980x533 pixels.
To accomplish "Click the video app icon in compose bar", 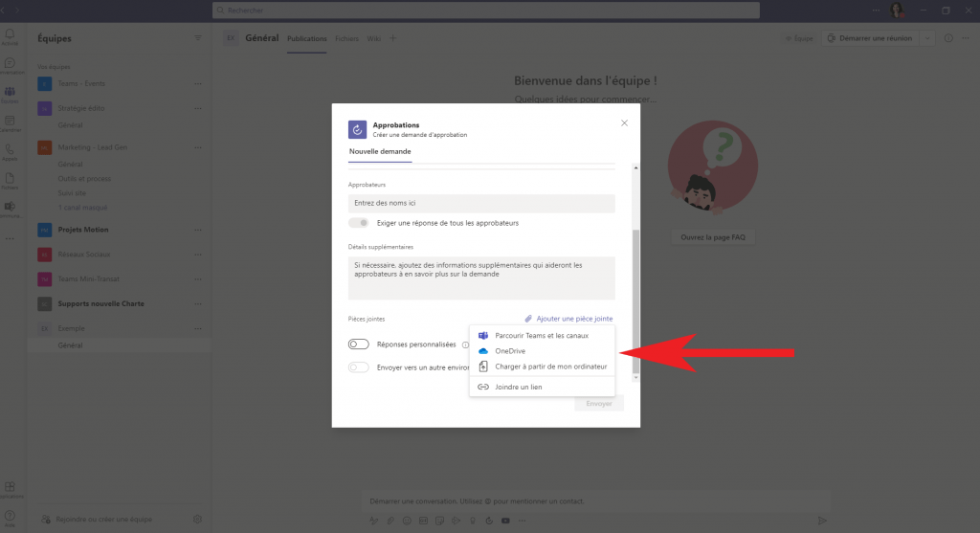I will click(x=505, y=521).
